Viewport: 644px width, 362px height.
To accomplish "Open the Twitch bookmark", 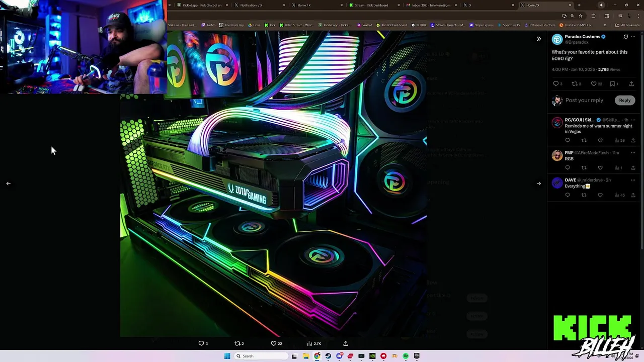I will pos(208,25).
